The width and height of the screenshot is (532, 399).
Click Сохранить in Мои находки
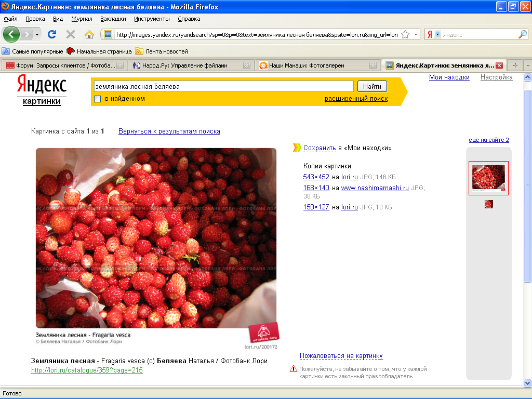(x=320, y=148)
